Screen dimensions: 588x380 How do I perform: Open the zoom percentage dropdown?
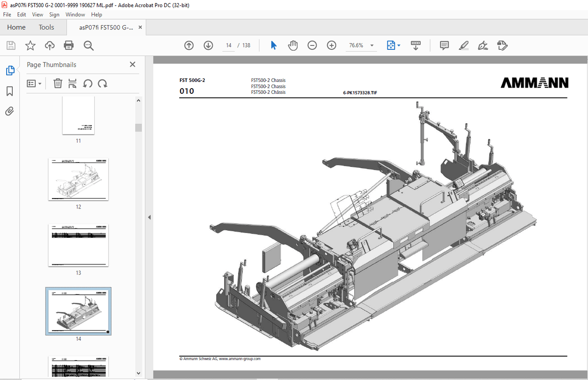click(x=372, y=45)
